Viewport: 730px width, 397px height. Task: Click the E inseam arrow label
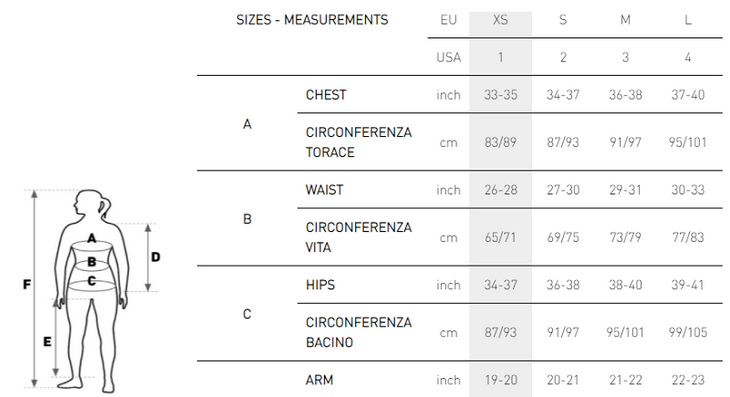47,342
